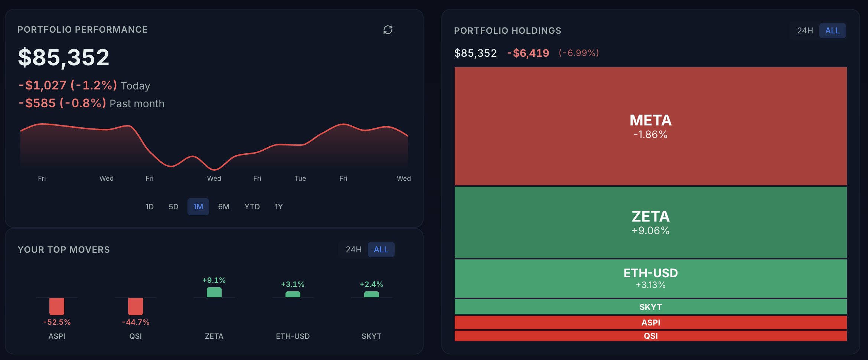Select the ALL toggle in Portfolio Holdings
The width and height of the screenshot is (868, 360).
click(832, 30)
